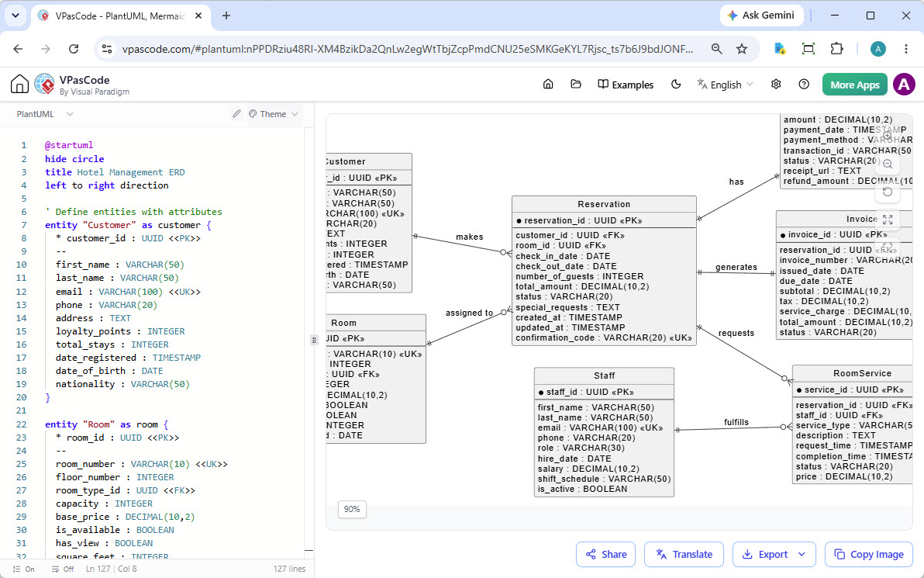Click the 'title Hotel Management ERD' line
The image size is (924, 578).
click(x=115, y=172)
